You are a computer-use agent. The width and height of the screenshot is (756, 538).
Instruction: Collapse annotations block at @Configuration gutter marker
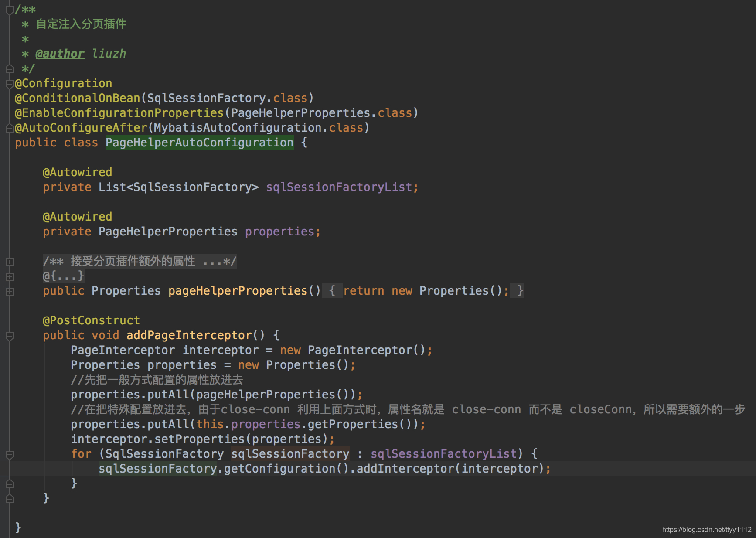(10, 84)
